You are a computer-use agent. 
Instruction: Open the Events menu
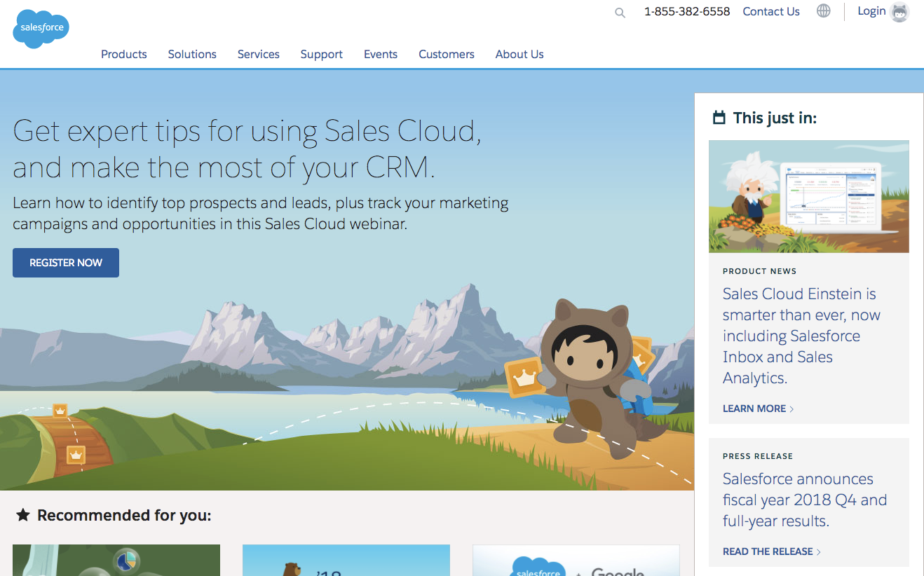(381, 54)
